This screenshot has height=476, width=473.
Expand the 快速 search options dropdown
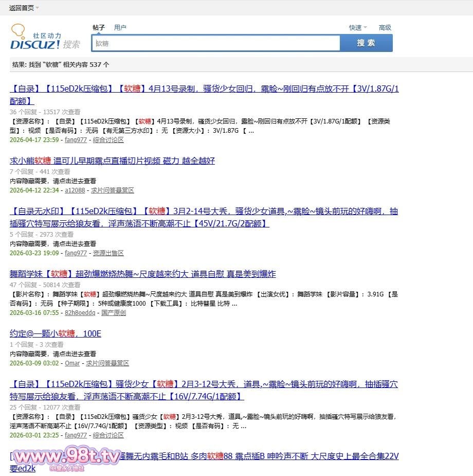click(357, 28)
